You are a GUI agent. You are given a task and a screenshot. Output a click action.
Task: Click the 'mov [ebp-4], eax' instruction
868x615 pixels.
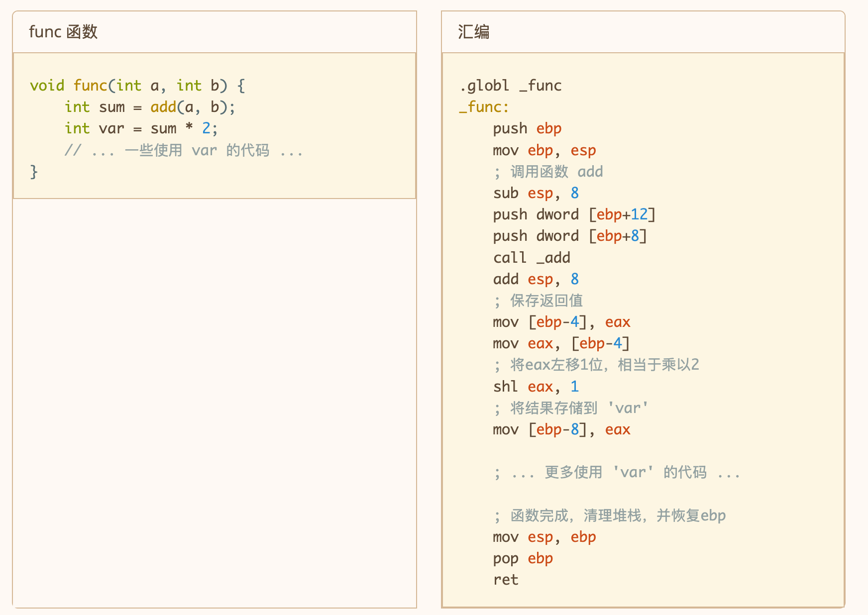coord(562,322)
